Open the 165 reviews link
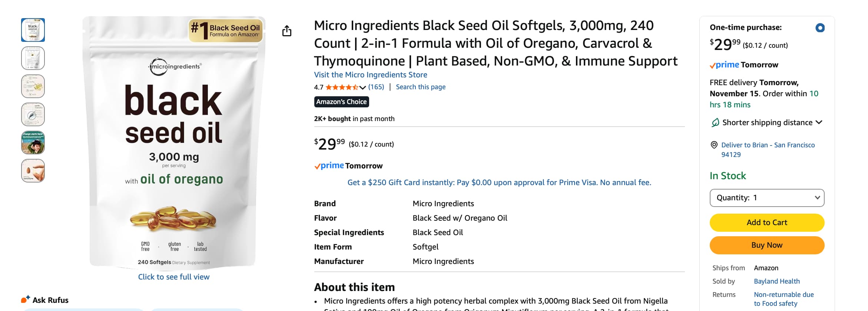This screenshot has height=311, width=868. click(376, 87)
